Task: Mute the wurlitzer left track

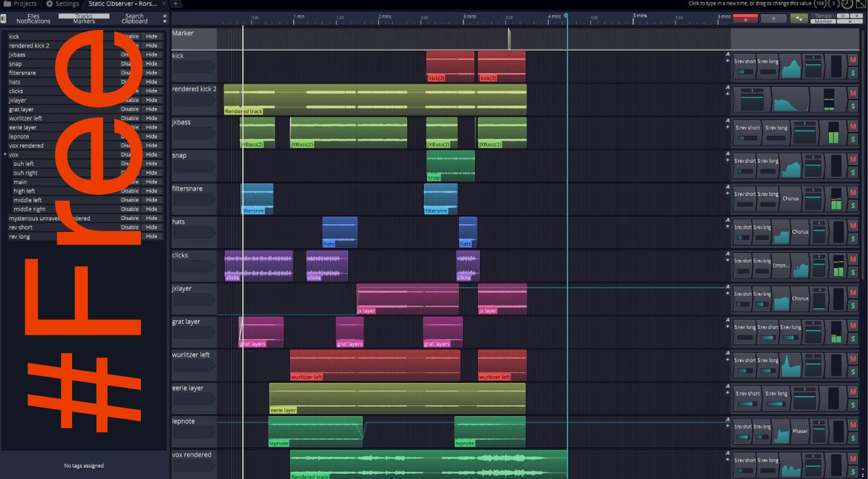Action: click(853, 359)
